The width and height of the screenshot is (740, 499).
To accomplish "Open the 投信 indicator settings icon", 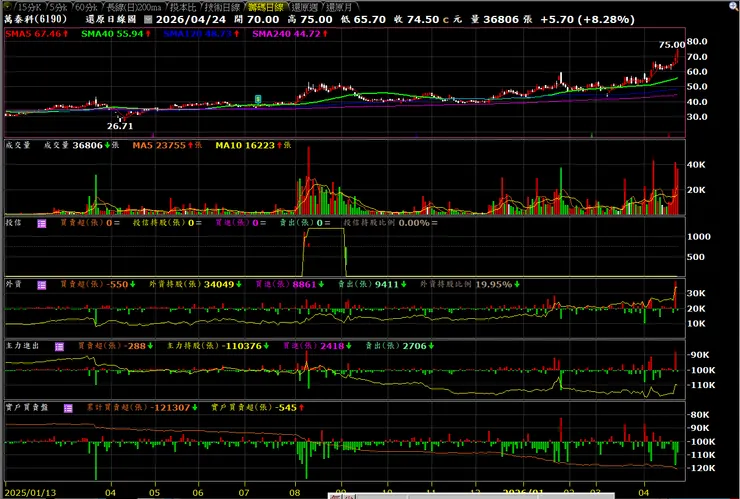I will pos(42,223).
